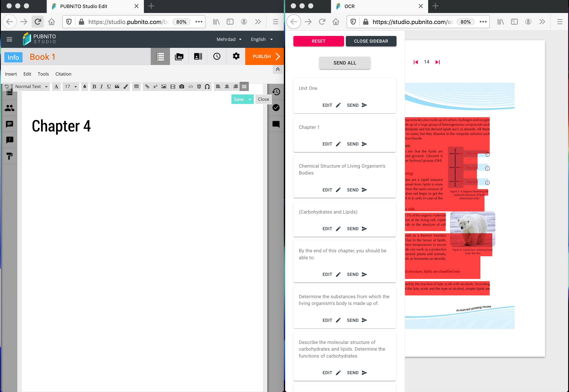Go to the first page in OCR viewer
Viewport: 569px width, 392px height.
coord(416,62)
